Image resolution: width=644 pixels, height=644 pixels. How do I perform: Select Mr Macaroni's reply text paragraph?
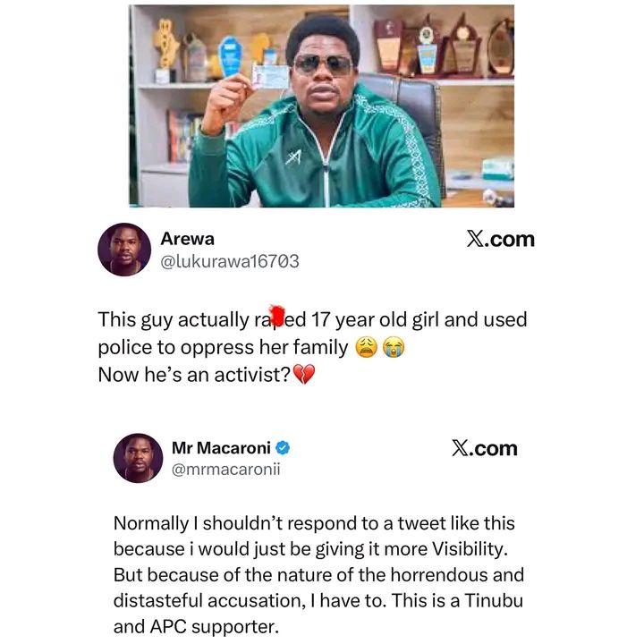click(x=318, y=575)
